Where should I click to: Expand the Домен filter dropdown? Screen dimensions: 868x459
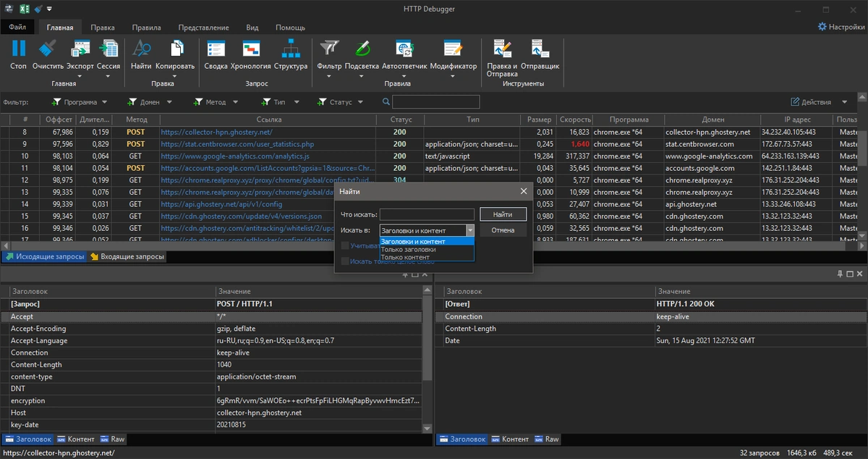(168, 102)
